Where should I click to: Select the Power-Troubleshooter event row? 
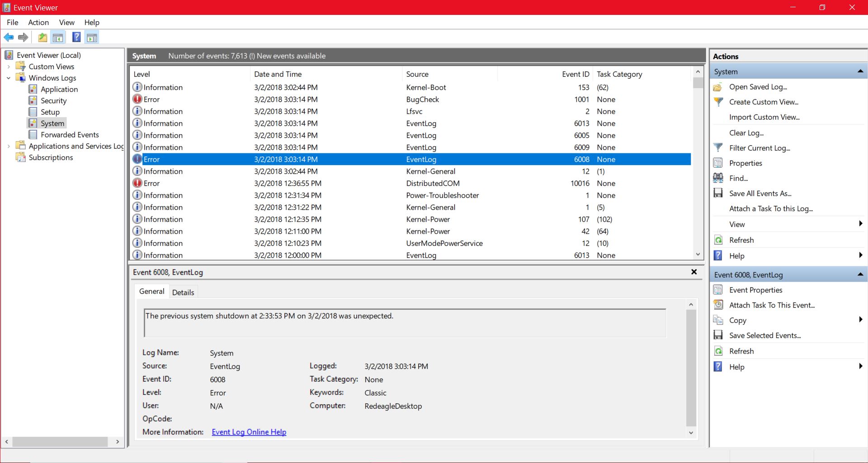click(x=410, y=195)
